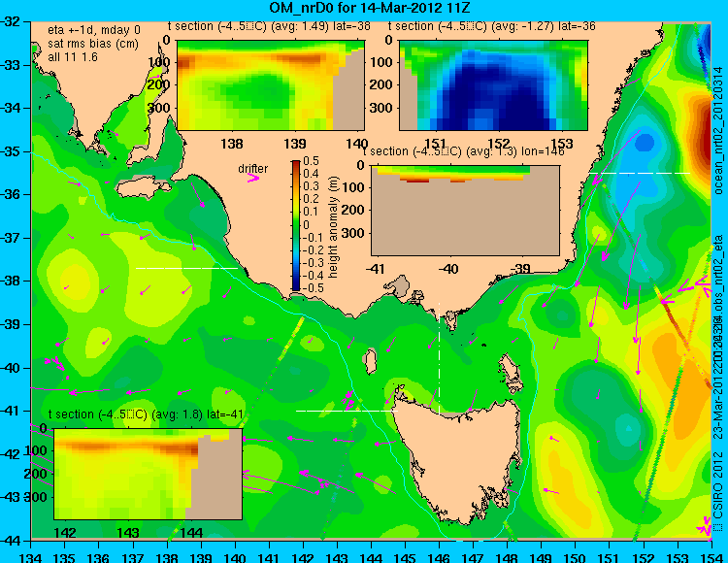The height and width of the screenshot is (563, 728).
Task: Open the lat=-38 temperature section inset plot
Action: 271,85
